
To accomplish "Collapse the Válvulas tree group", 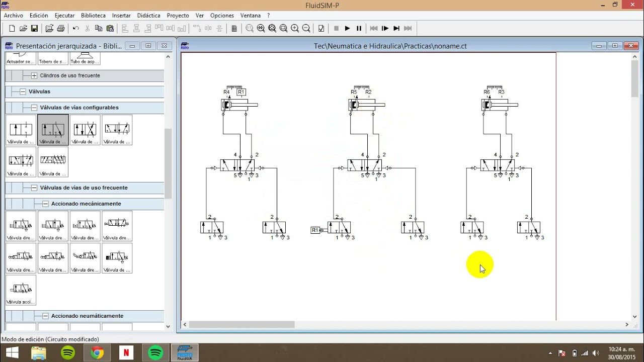I will 23,92.
